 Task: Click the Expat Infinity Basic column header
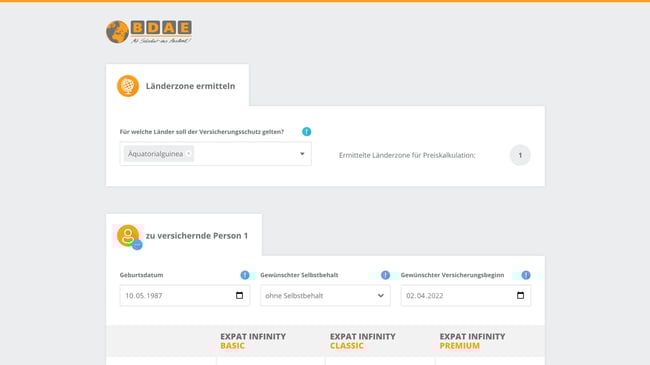point(253,341)
